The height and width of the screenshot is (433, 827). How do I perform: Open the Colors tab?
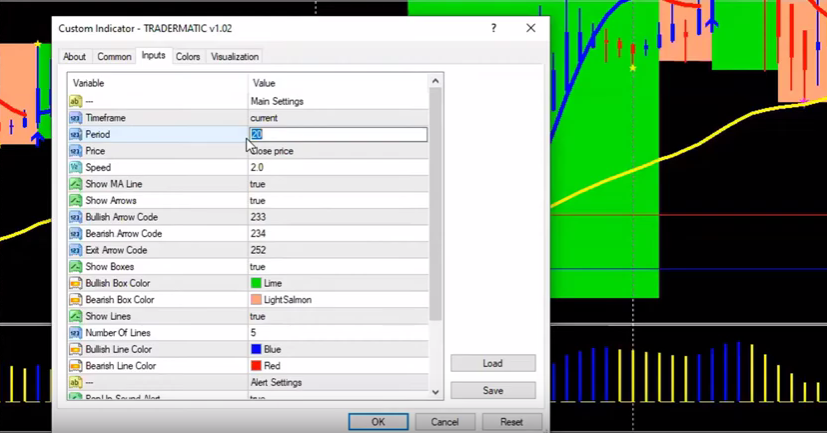[x=188, y=56]
